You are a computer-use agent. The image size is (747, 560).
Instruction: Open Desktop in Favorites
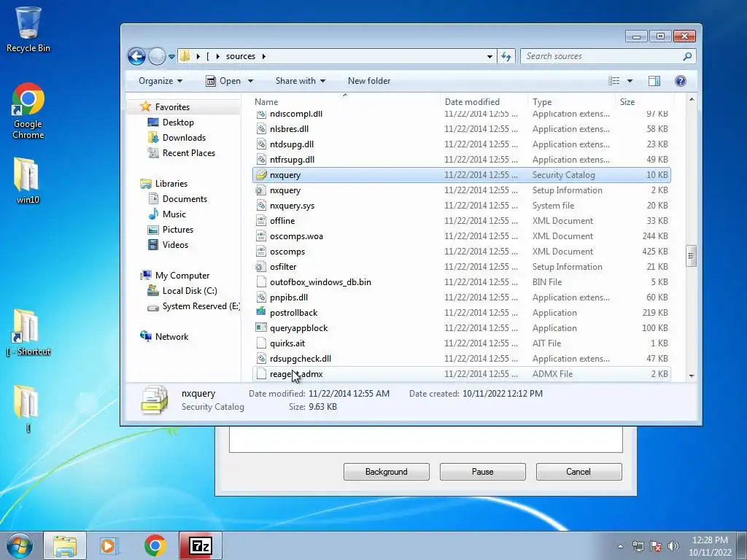pyautogui.click(x=178, y=122)
